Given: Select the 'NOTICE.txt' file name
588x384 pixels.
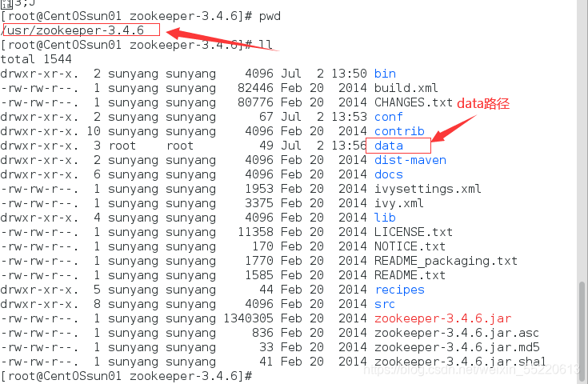Looking at the screenshot, I should [x=410, y=246].
